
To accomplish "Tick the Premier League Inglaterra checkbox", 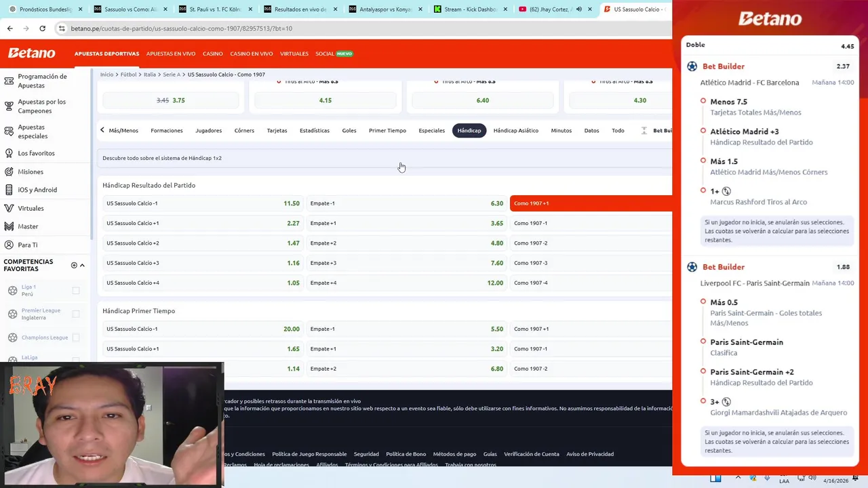I will tap(76, 314).
